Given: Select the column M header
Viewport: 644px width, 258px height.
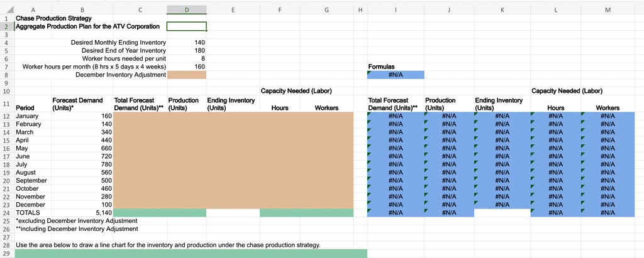Looking at the screenshot, I should [x=607, y=10].
